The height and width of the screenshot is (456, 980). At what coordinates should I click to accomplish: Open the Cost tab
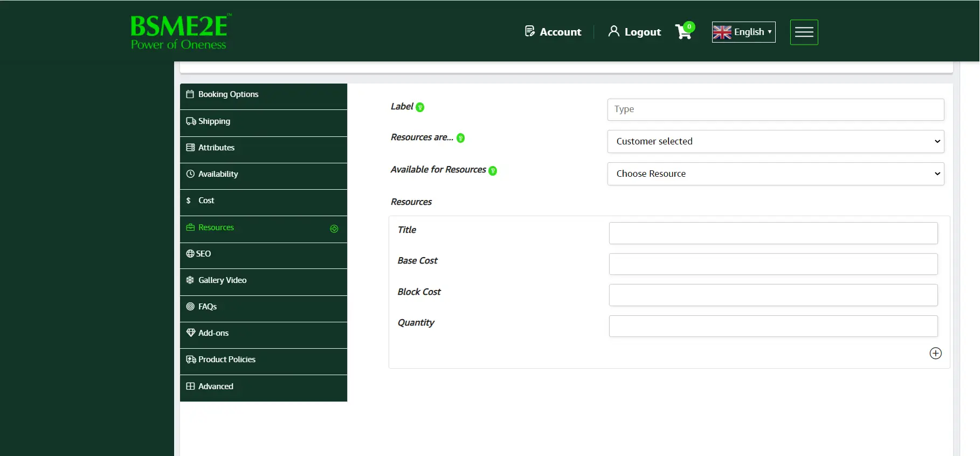pos(264,202)
